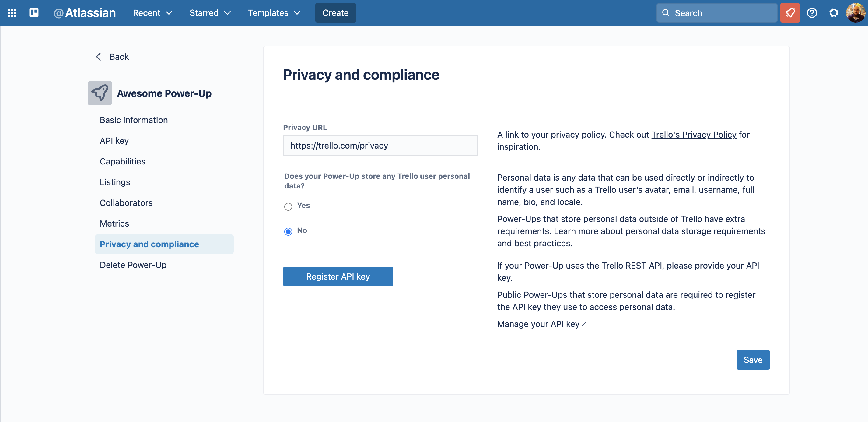This screenshot has height=422, width=868.
Task: Open the orange notifications megaphone icon
Action: tap(790, 13)
